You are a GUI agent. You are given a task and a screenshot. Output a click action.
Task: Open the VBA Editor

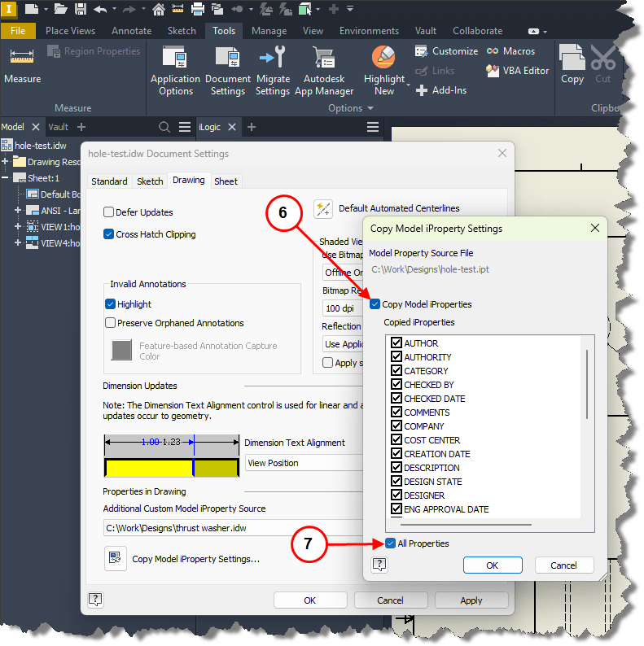click(x=518, y=71)
